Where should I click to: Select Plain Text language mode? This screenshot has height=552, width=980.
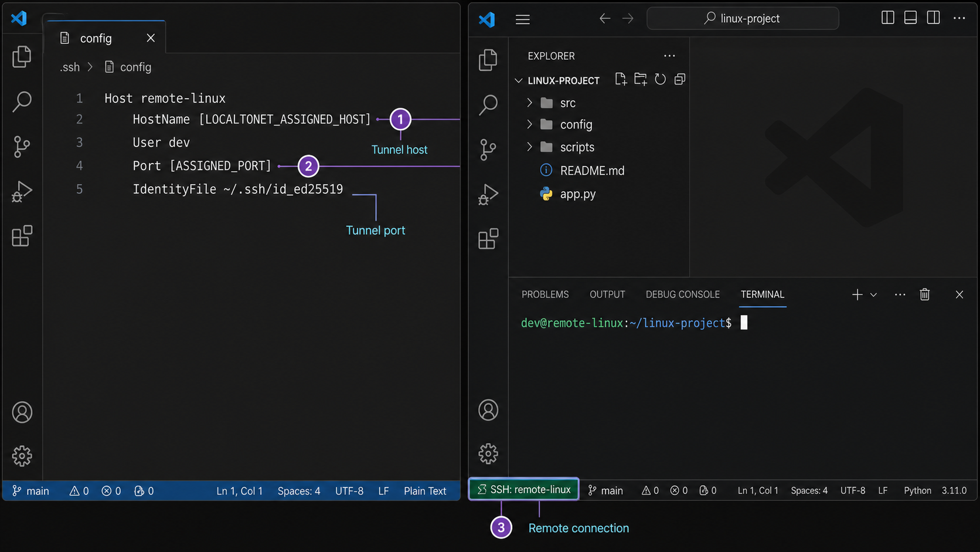point(425,491)
